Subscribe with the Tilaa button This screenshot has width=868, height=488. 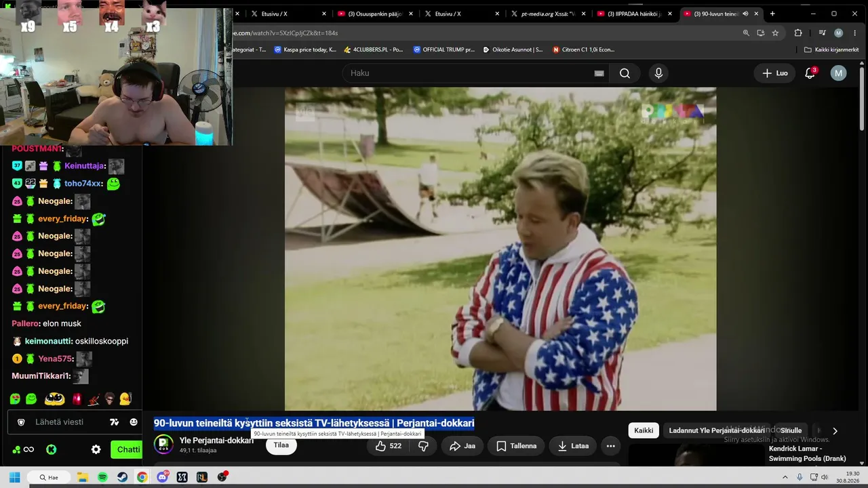click(281, 445)
